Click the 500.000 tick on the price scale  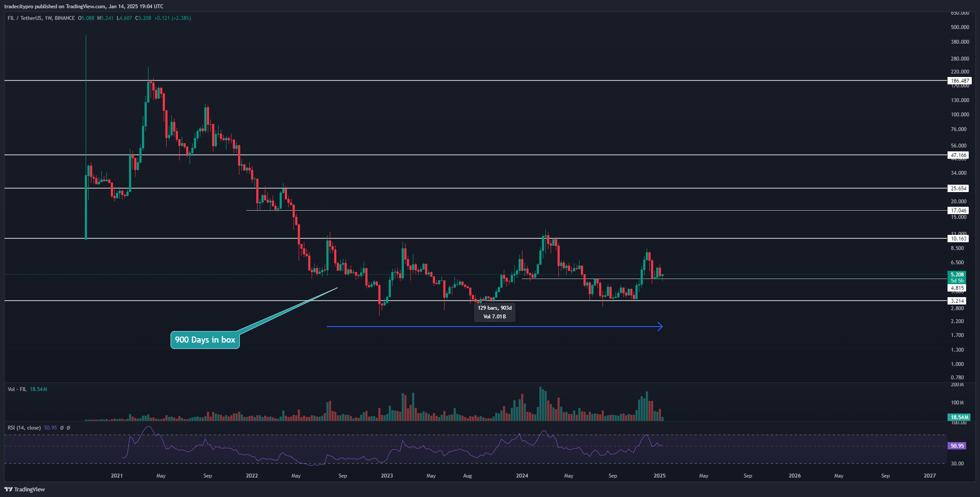[x=960, y=27]
